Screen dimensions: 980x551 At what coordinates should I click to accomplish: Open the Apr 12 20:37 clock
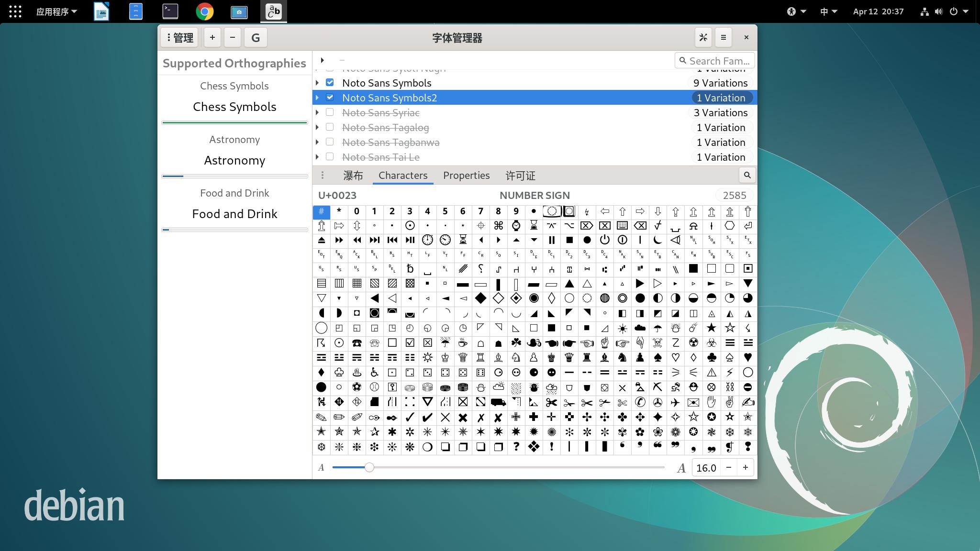878,11
